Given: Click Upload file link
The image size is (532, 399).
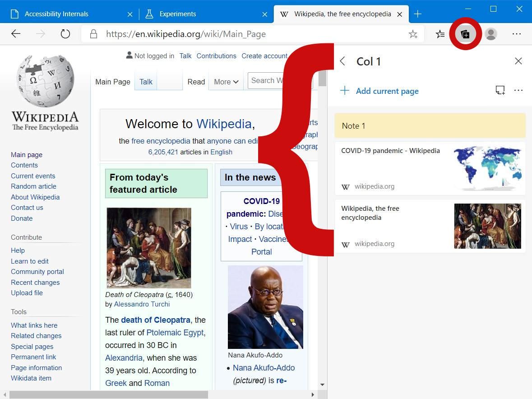Looking at the screenshot, I should pos(27,293).
